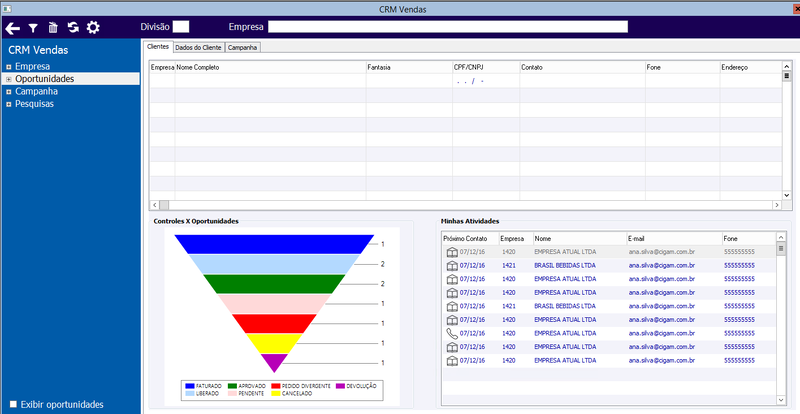Image resolution: width=800 pixels, height=414 pixels.
Task: Click the clients grid's horizontal scroll-right arrow
Action: pyautogui.click(x=777, y=205)
